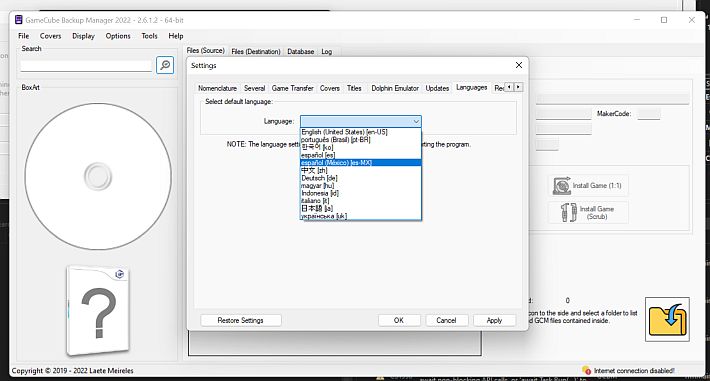Viewport: 710px width, 381px height.
Task: Click Internet connection disabled status text
Action: [x=634, y=371]
